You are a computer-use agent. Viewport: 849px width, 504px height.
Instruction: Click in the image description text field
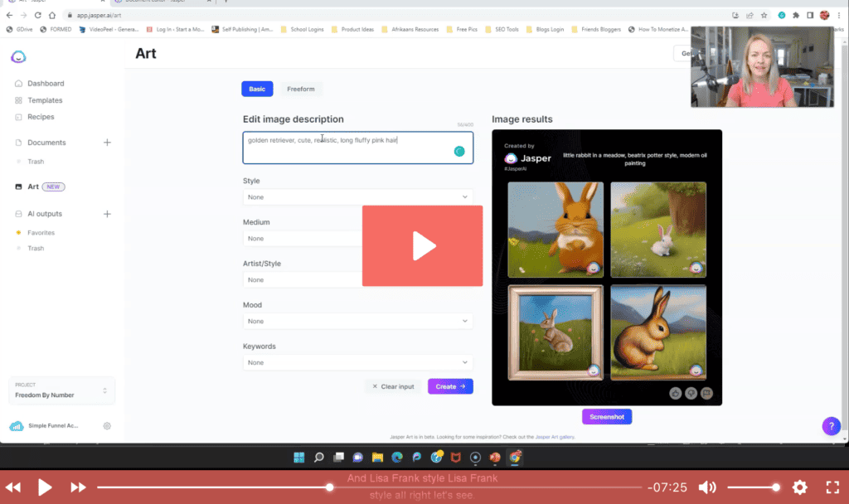pyautogui.click(x=358, y=148)
